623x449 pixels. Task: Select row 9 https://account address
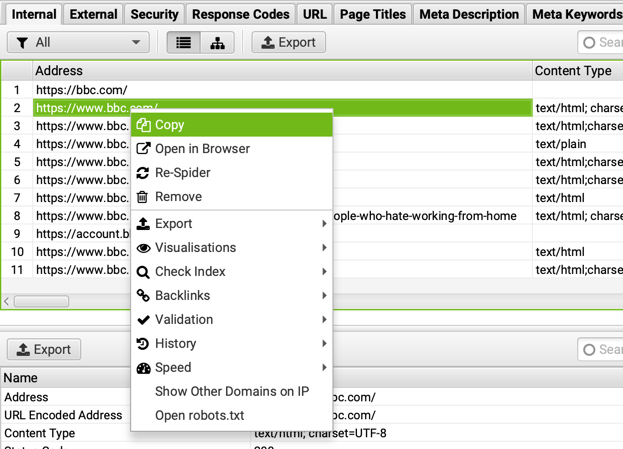(83, 234)
